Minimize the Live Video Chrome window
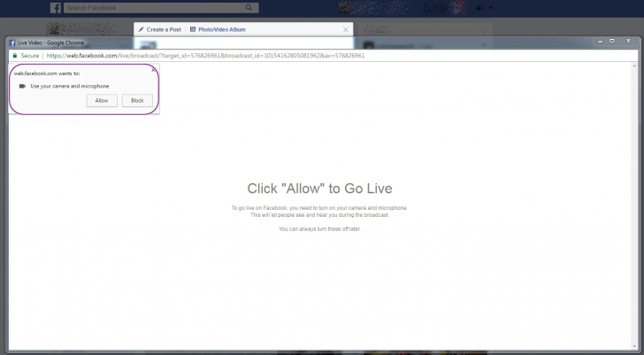This screenshot has width=644, height=355. pos(600,41)
